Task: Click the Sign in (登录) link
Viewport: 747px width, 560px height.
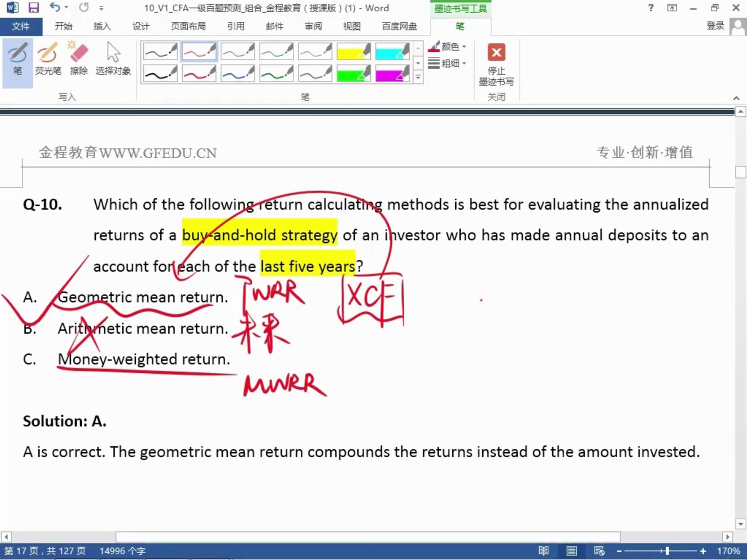Action: coord(715,26)
